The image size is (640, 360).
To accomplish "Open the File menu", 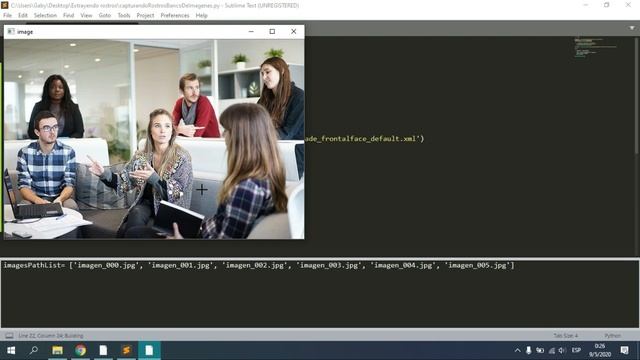I will (x=7, y=15).
